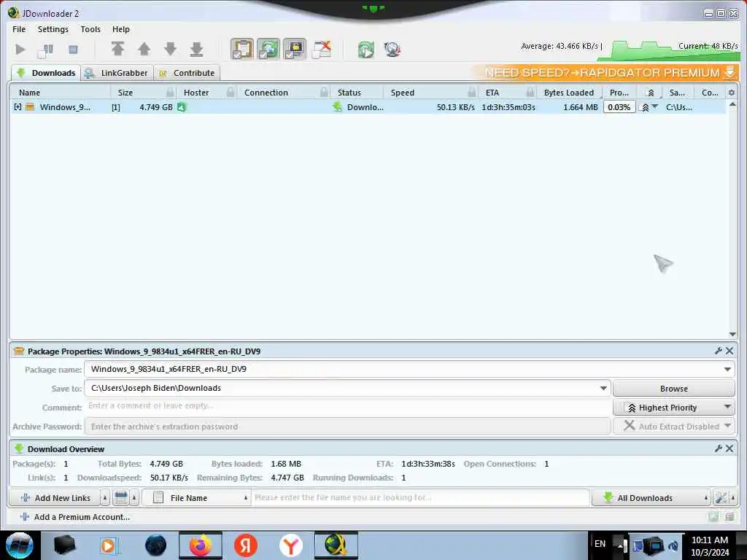The width and height of the screenshot is (747, 560).
Task: Click the 0.03% progress bar cell
Action: click(619, 107)
